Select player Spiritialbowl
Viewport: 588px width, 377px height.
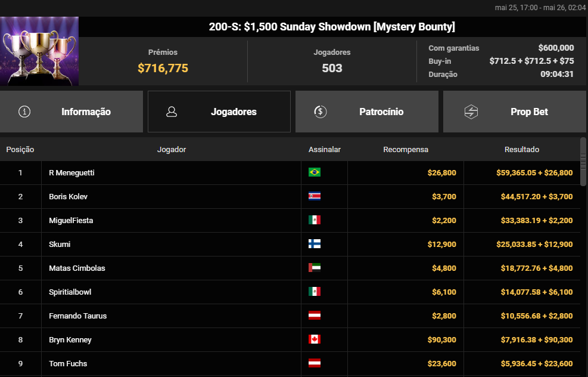(x=70, y=292)
